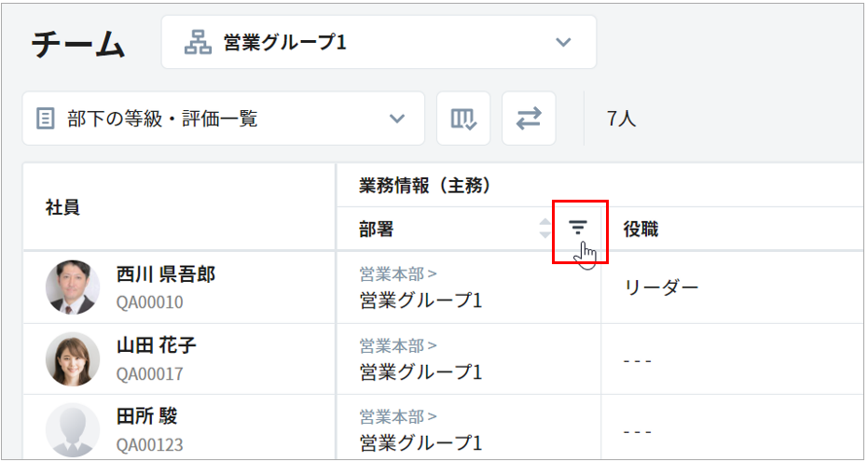Click 田所 駿's default avatar silhouette

(x=73, y=429)
